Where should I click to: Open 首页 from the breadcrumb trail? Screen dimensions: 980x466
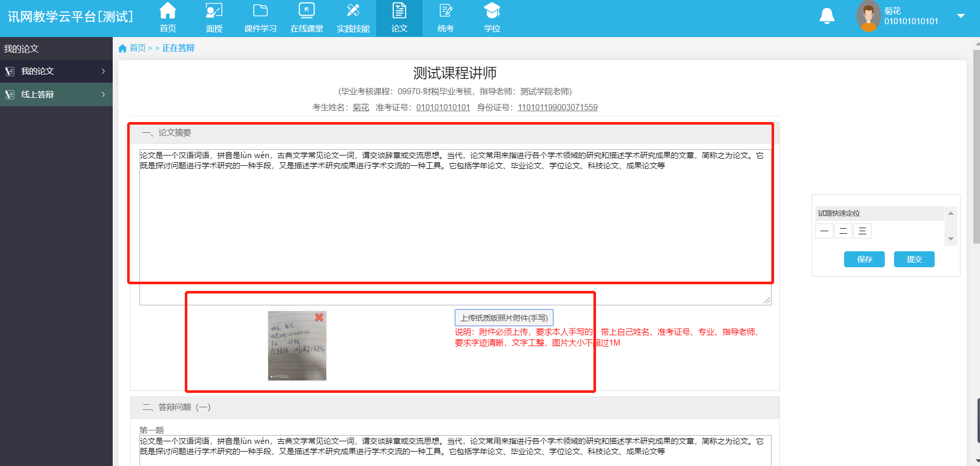pyautogui.click(x=137, y=48)
